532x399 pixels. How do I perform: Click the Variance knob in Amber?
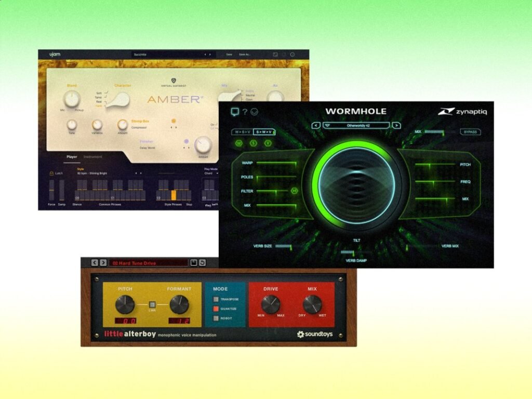(x=97, y=125)
